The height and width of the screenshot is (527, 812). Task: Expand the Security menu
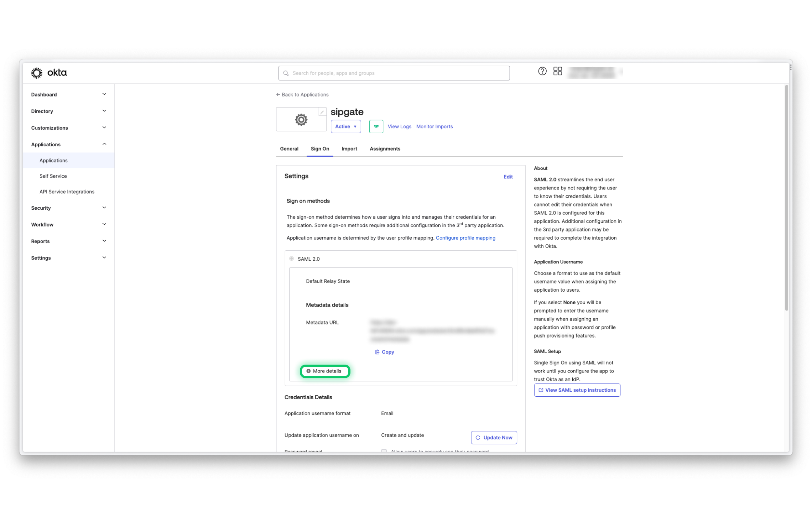68,208
